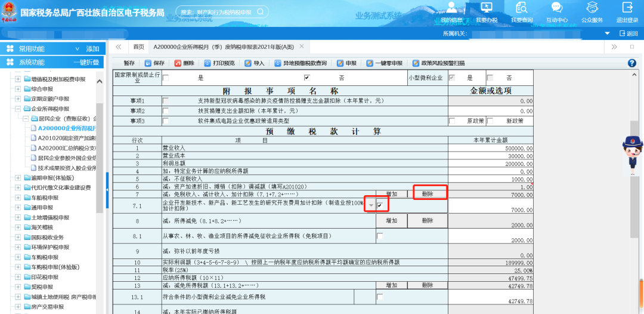Screen dimensions: 644x314
Task: Click the search input 财产和行为税纳税申报
Action: point(216,12)
